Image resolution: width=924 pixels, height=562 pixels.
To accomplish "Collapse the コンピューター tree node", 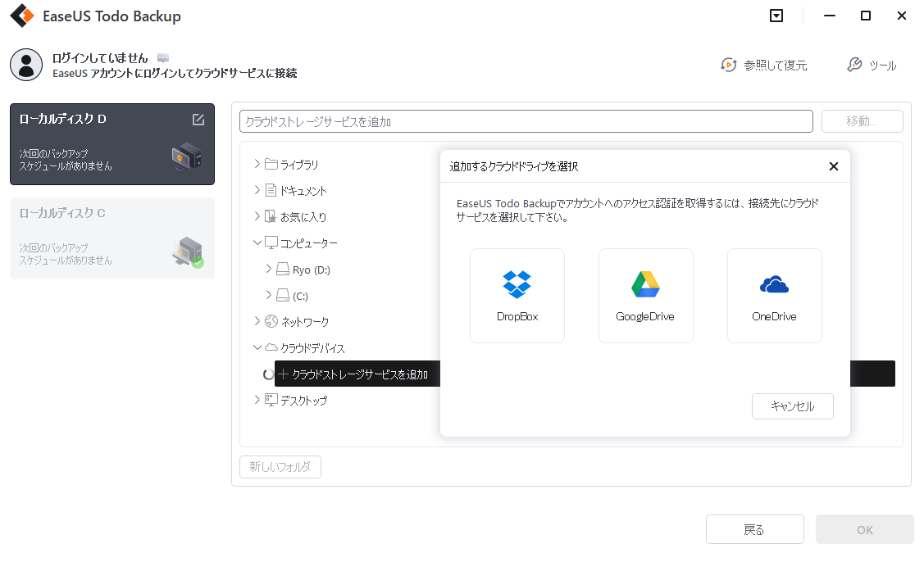I will tap(257, 242).
